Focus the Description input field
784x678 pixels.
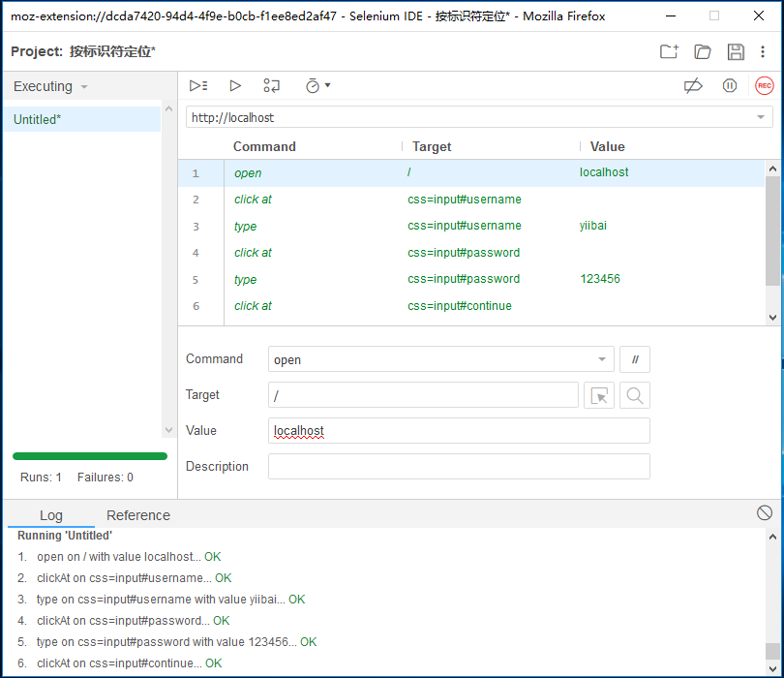tap(459, 466)
